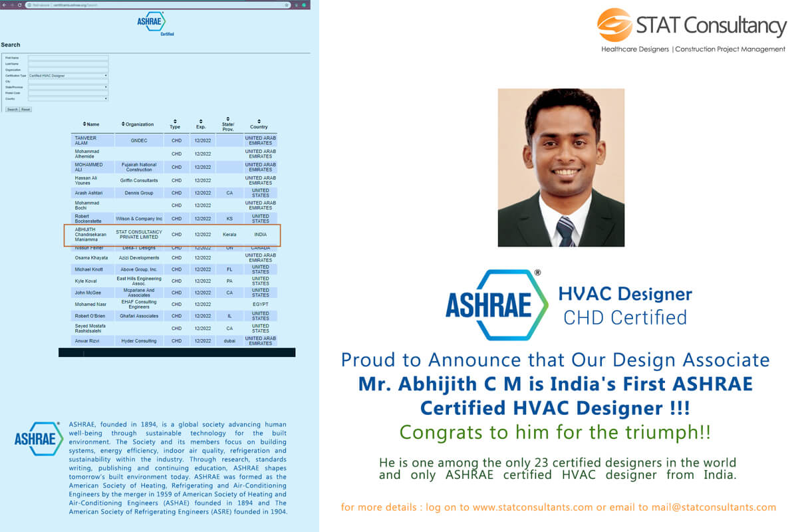798x532 pixels.
Task: Focus the First Name input field
Action: tap(68, 58)
